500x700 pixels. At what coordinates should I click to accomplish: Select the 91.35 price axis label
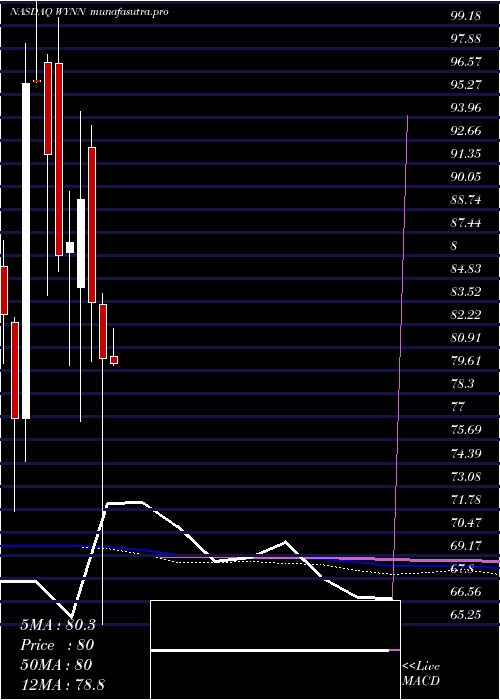(465, 154)
